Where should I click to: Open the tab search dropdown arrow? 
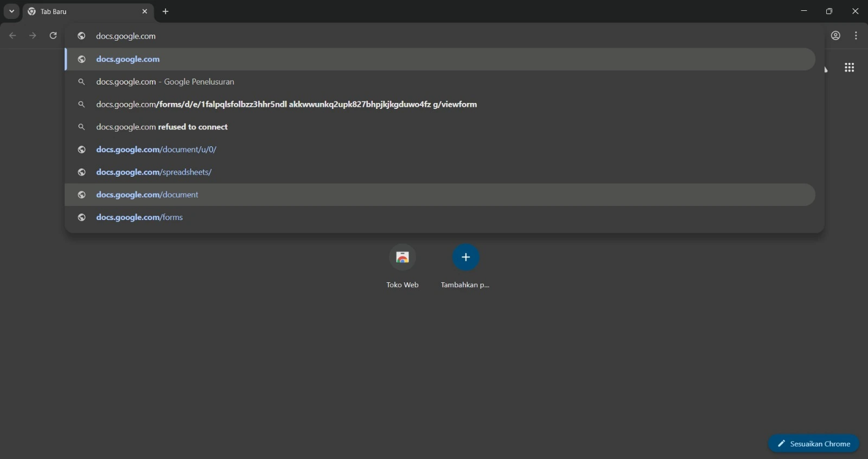11,11
